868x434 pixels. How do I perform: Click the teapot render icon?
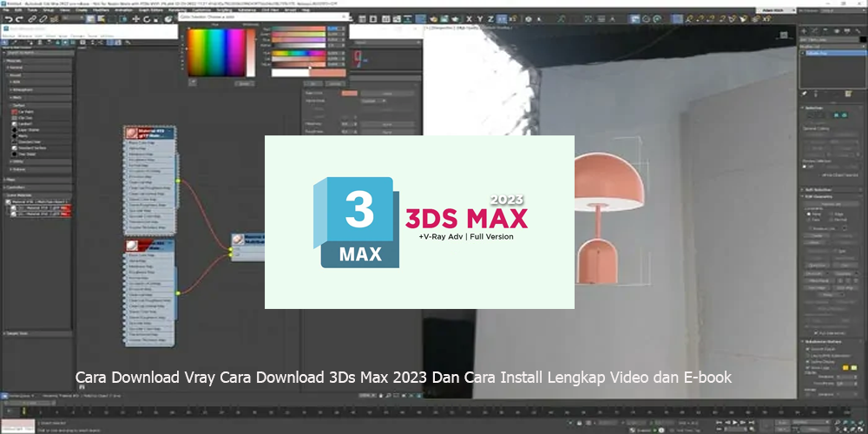click(x=455, y=19)
